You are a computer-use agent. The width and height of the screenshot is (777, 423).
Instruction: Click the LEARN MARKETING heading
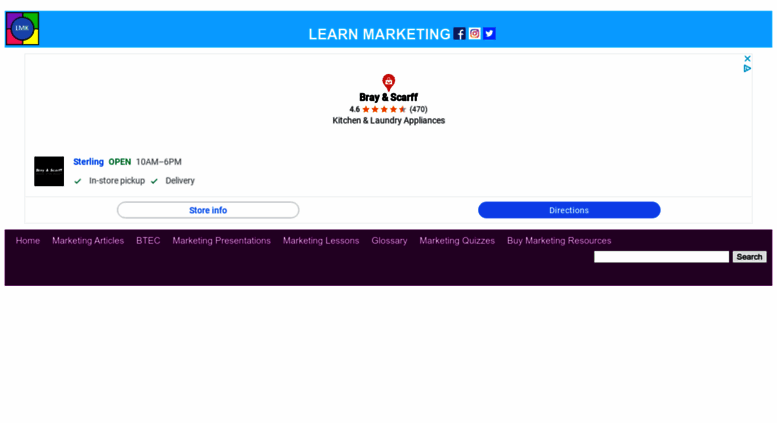tap(379, 34)
